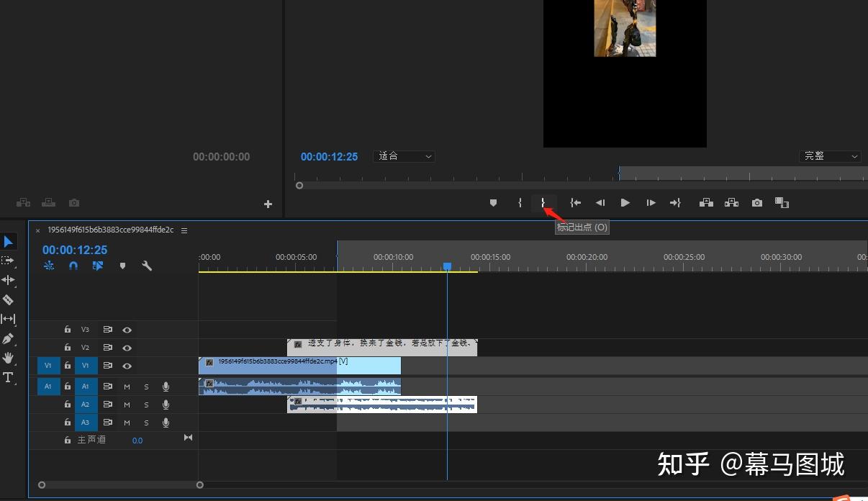Click Program monitor timecode 00:00:12:25
This screenshot has height=501, width=868.
point(329,156)
